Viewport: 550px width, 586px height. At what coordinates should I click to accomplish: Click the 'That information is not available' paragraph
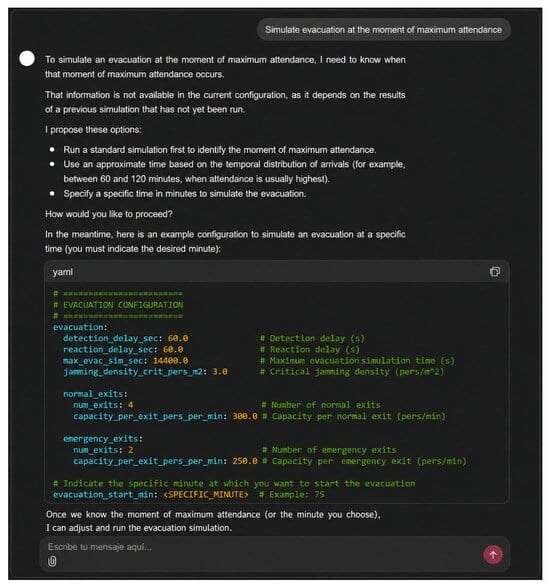[x=225, y=102]
